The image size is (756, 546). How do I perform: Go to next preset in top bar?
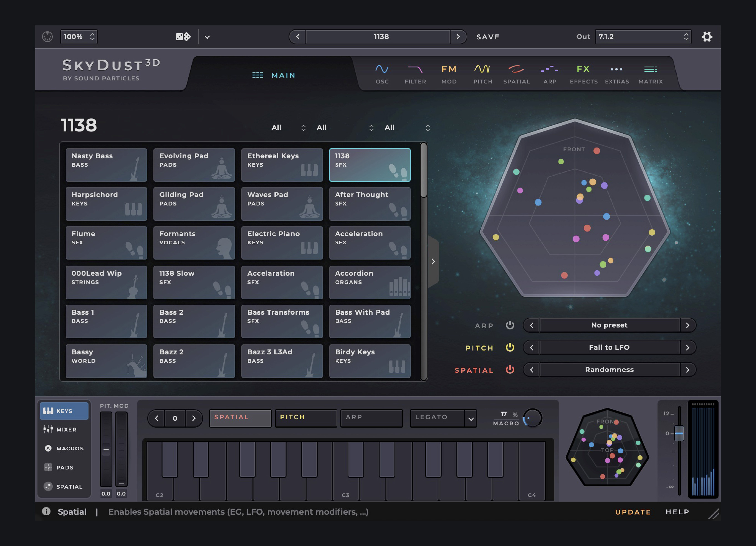[x=458, y=37]
